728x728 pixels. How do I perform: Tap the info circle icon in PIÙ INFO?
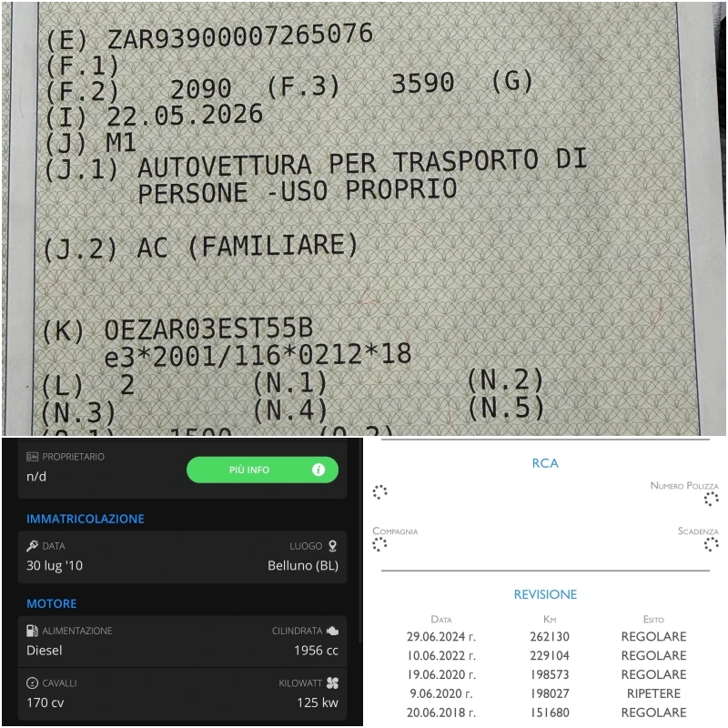tap(318, 470)
